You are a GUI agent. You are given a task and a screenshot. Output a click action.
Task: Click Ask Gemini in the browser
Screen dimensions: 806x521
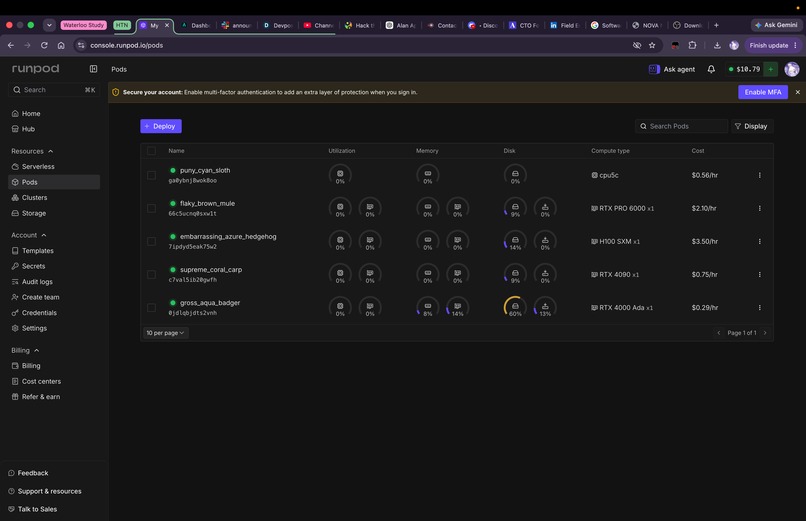776,25
